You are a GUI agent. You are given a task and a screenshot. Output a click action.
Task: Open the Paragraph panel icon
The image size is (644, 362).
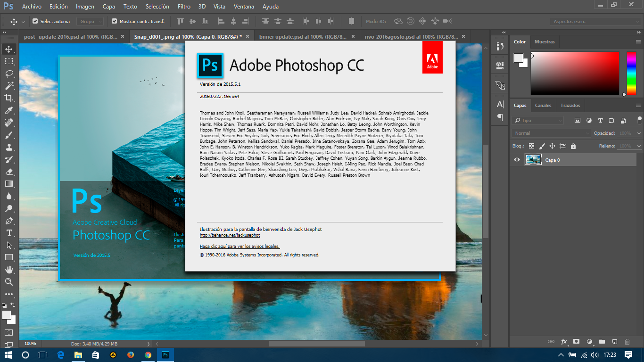[500, 117]
